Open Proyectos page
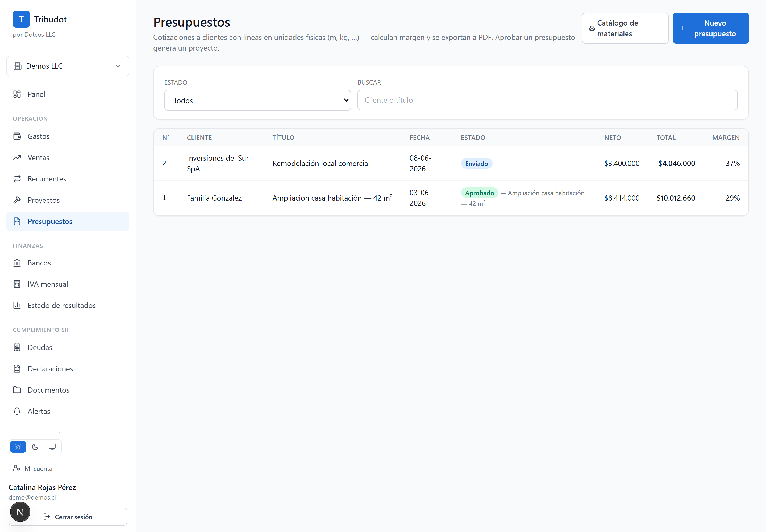 [x=68, y=200]
